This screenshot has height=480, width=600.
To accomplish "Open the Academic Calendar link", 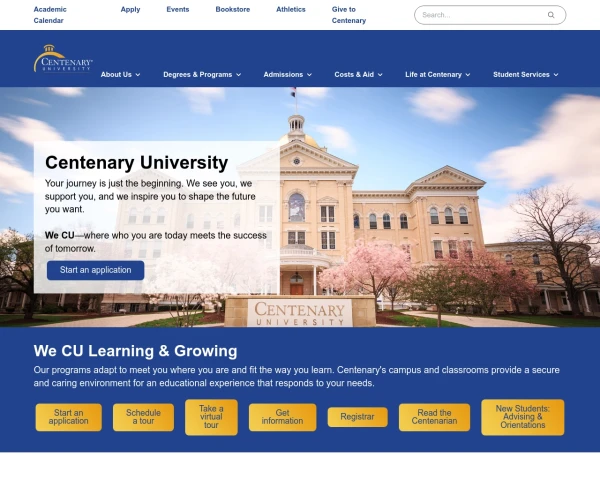I will click(x=50, y=15).
